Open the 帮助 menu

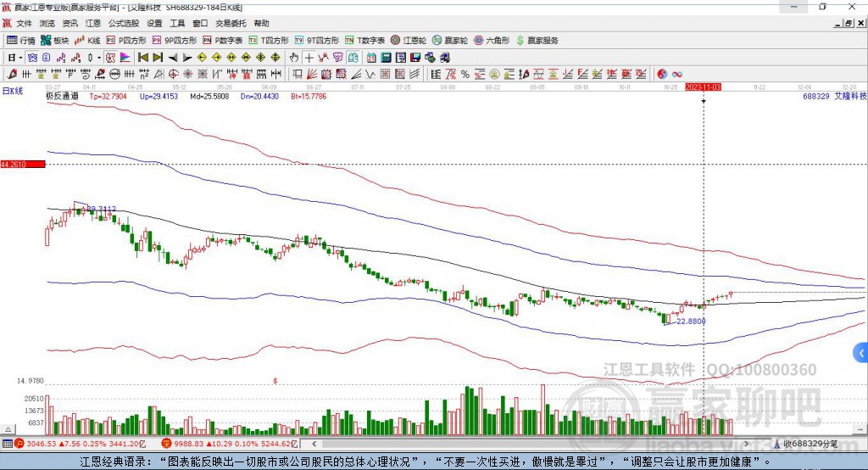(261, 23)
